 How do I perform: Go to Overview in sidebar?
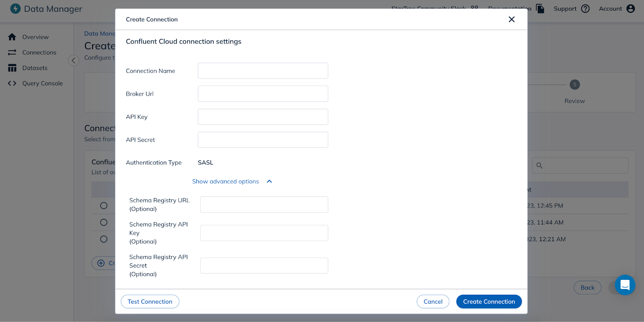coord(35,37)
